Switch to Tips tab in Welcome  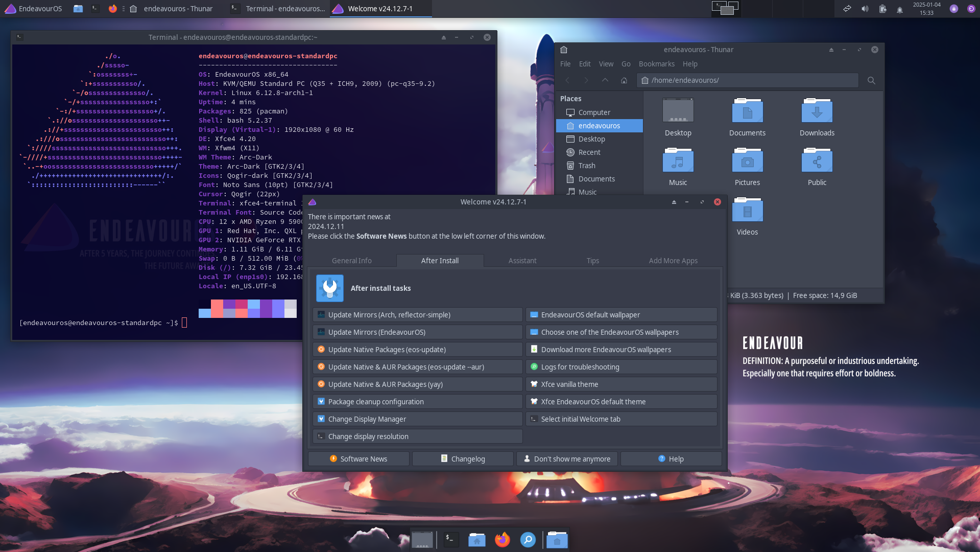point(593,261)
